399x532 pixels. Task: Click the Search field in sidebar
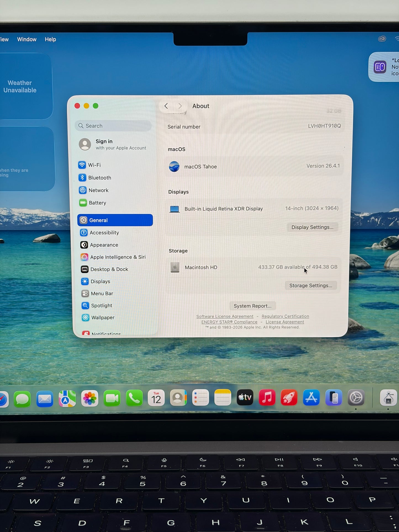(x=113, y=126)
